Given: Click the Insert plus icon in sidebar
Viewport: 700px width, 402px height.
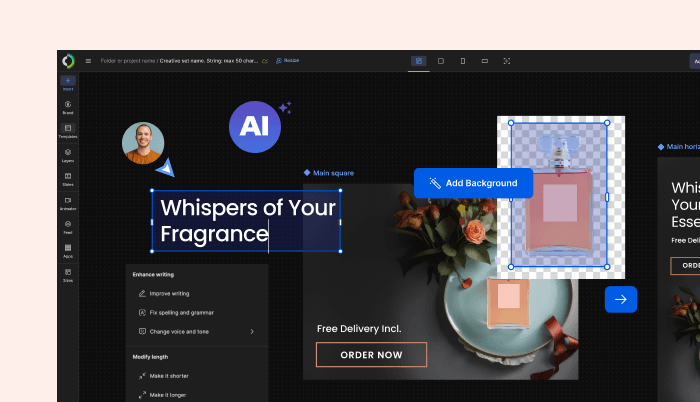Looking at the screenshot, I should [68, 81].
